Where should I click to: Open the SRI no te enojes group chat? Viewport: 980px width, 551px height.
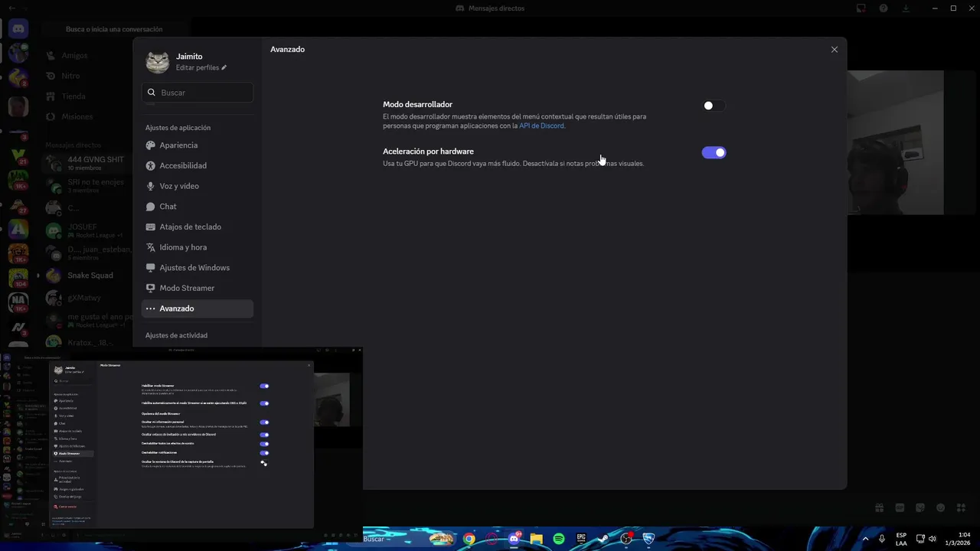(87, 185)
